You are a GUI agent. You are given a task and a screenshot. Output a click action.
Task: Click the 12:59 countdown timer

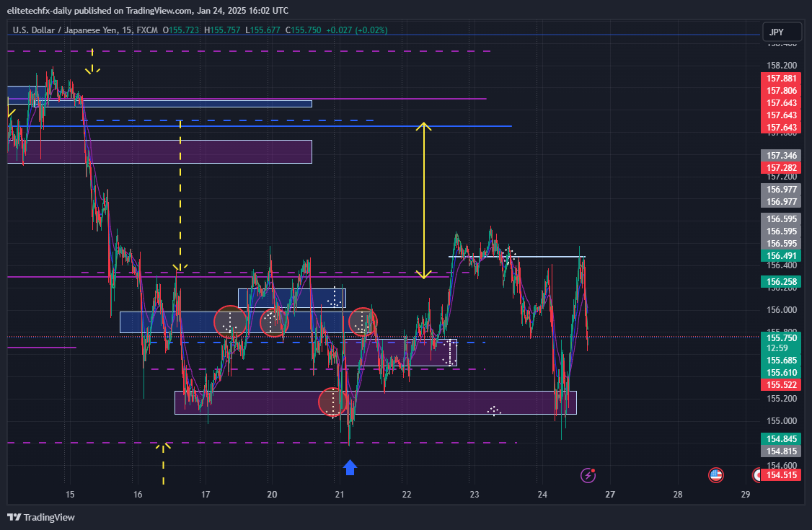[777, 348]
